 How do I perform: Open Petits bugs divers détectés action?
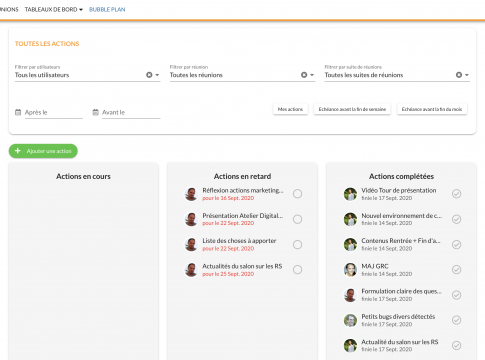pyautogui.click(x=398, y=316)
